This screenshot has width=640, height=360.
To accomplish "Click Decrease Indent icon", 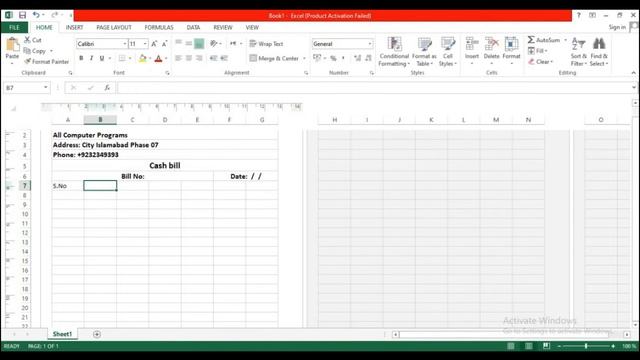I will tap(213, 58).
